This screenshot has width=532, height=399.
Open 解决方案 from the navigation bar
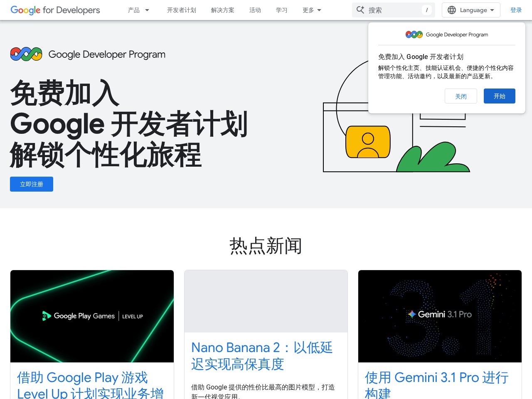tap(223, 10)
